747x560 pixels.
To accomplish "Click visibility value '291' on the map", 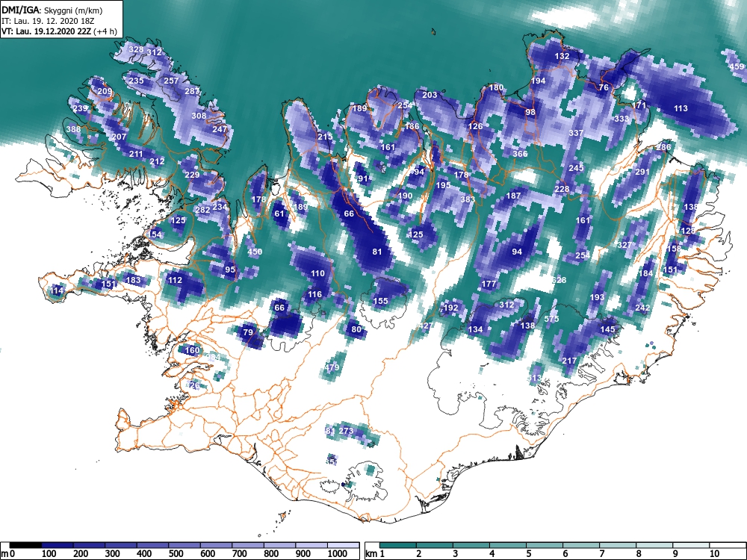I will click(642, 172).
